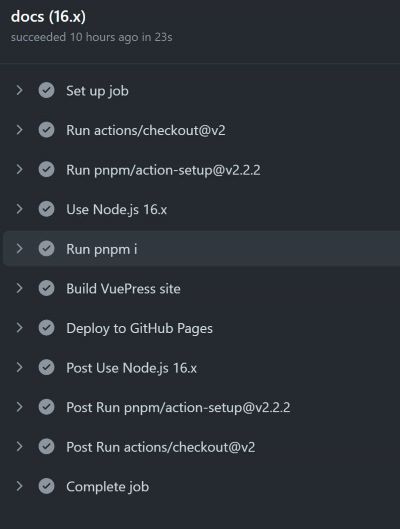Click the success icon beside Complete job

coord(46,486)
